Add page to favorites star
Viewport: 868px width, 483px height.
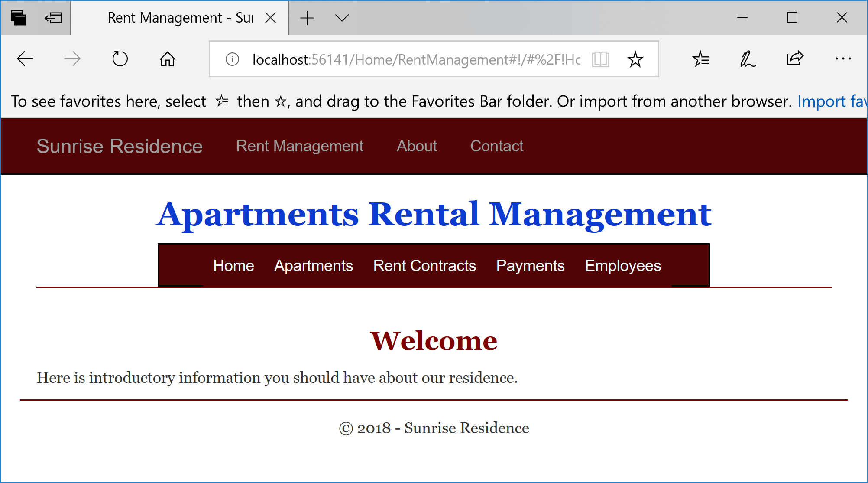click(635, 59)
